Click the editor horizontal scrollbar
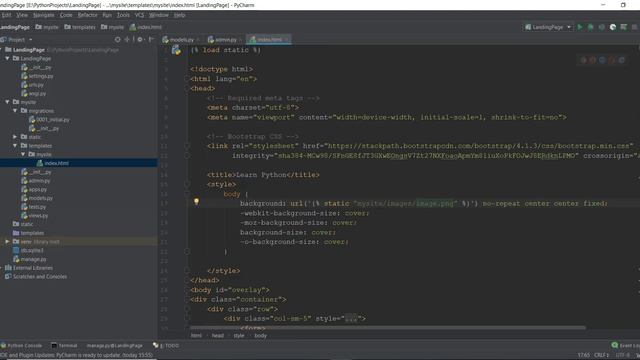This screenshot has width=640, height=360. click(388, 327)
